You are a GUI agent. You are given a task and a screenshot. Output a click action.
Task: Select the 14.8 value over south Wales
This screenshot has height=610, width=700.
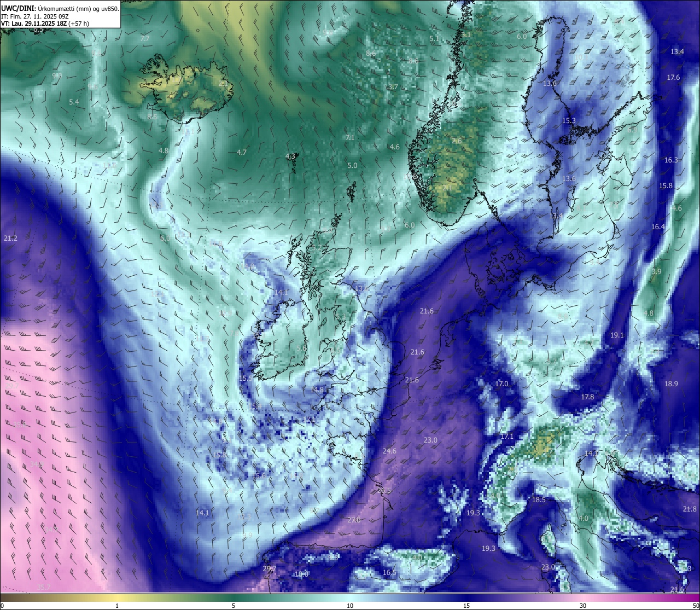[317, 390]
